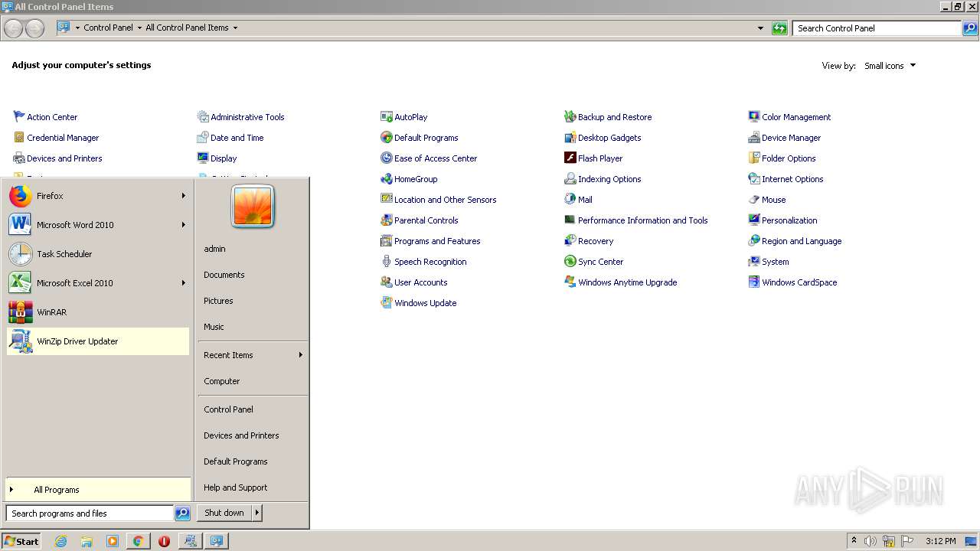
Task: Open Parental Controls icon
Action: pos(387,220)
